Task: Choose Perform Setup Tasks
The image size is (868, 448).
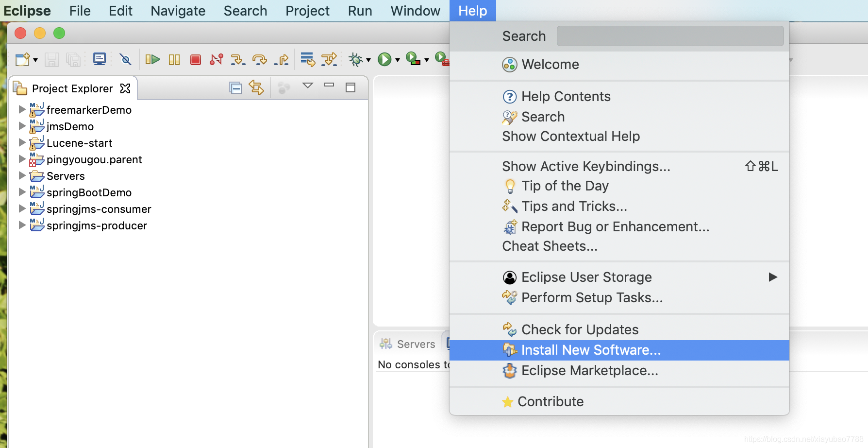Action: (x=619, y=298)
